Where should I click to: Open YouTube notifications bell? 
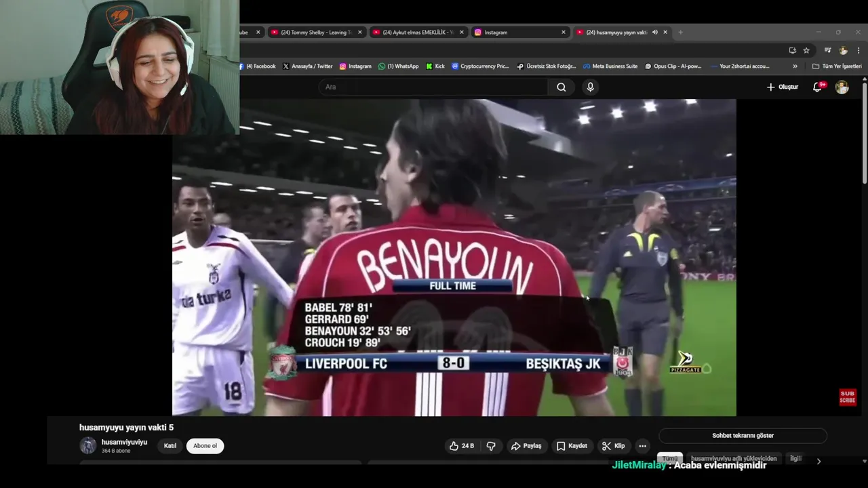coord(818,87)
